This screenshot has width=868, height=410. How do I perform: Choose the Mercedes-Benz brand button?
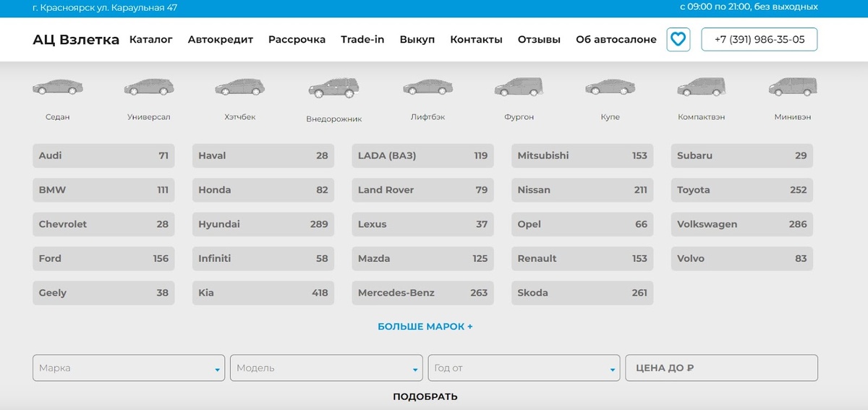point(423,293)
